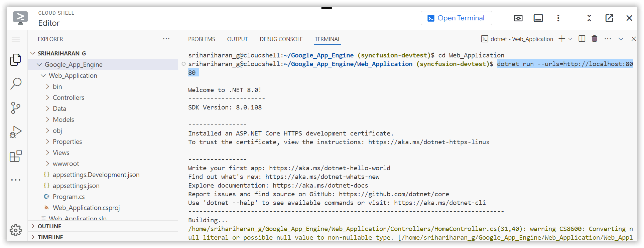Follow the dotnet-hello-world link
644x248 pixels.
coord(330,168)
